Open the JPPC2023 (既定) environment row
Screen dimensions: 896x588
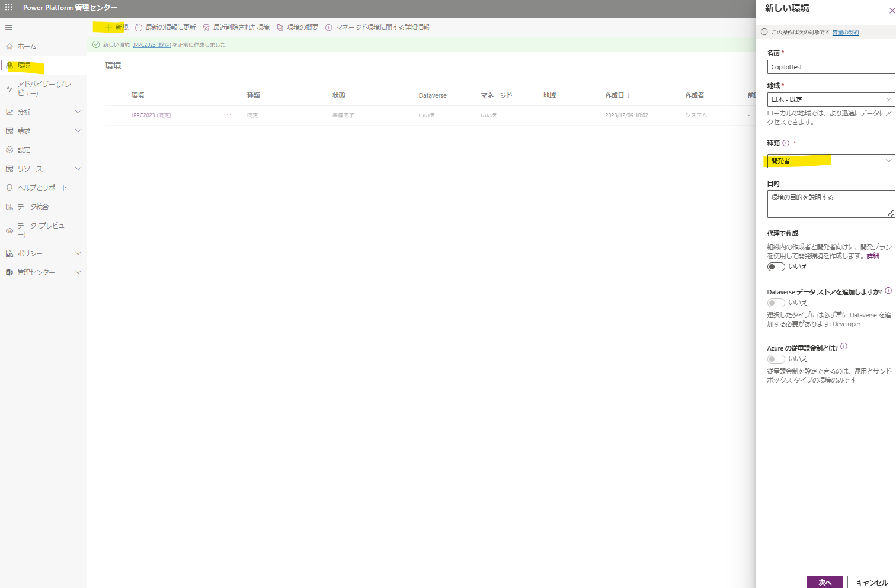pyautogui.click(x=151, y=115)
